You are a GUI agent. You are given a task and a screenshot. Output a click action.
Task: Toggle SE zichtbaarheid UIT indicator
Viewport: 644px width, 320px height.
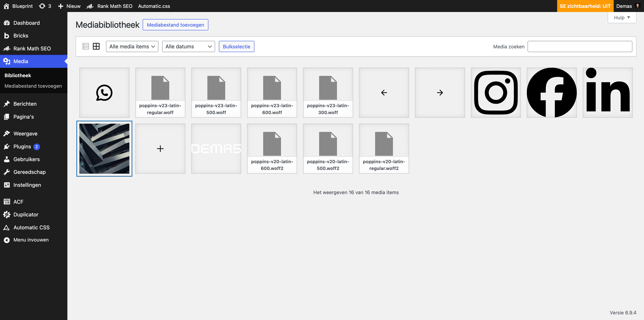tap(585, 6)
